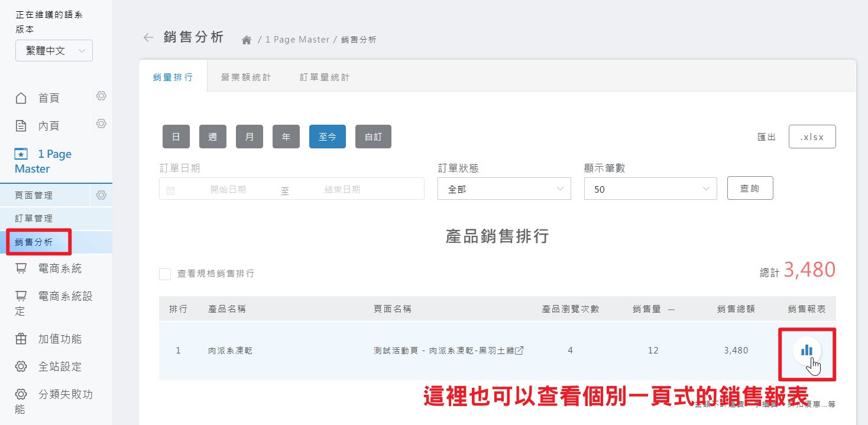
Task: Click the back arrow beside 銷售分析 title
Action: [148, 37]
